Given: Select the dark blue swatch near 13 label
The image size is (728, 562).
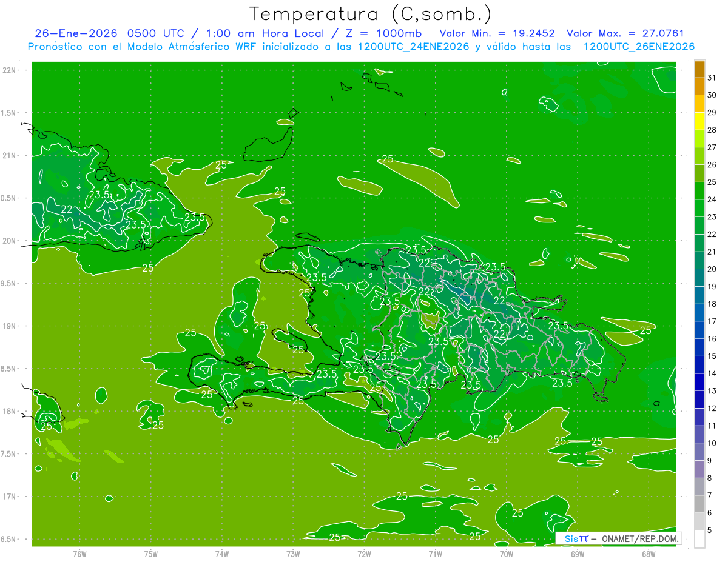Looking at the screenshot, I should (699, 382).
